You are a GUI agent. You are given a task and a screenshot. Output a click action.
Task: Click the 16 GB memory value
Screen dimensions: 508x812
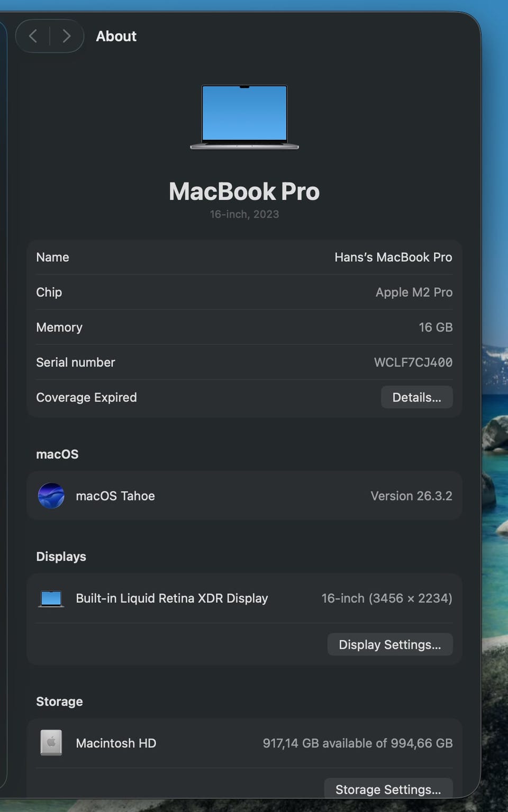[x=436, y=327]
